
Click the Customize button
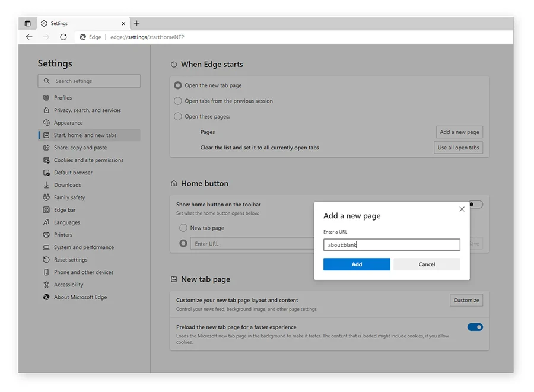click(466, 300)
